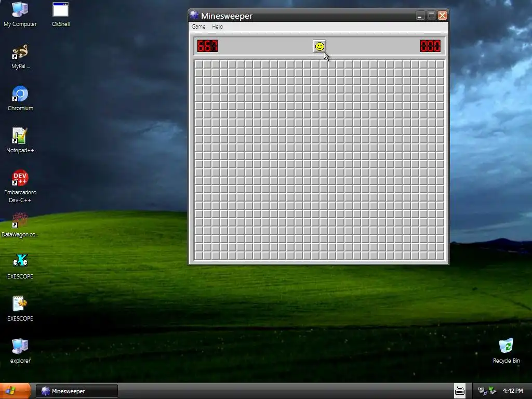This screenshot has height=399, width=532.
Task: Open the Help menu
Action: tap(218, 26)
